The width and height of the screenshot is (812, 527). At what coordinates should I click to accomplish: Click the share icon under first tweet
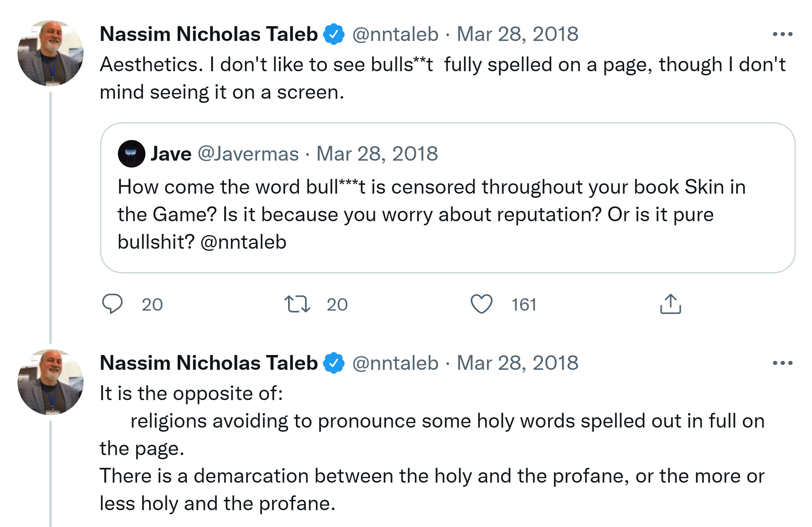click(x=670, y=304)
